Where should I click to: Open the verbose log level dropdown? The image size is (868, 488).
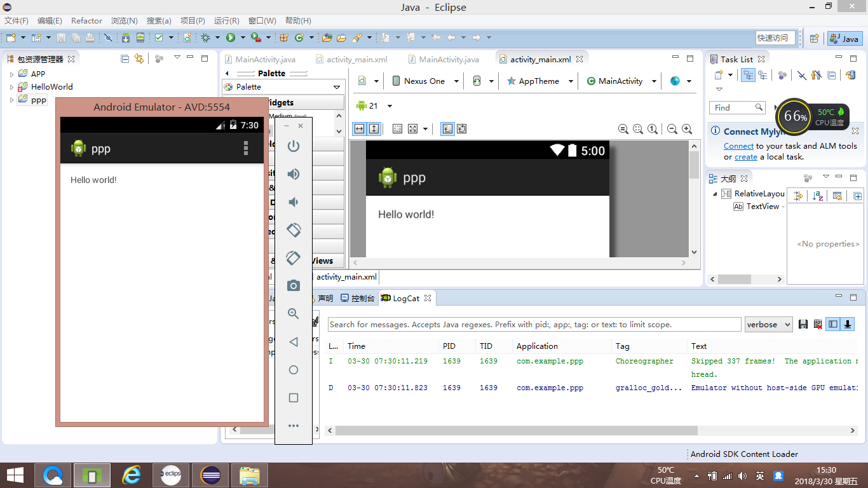pos(769,325)
